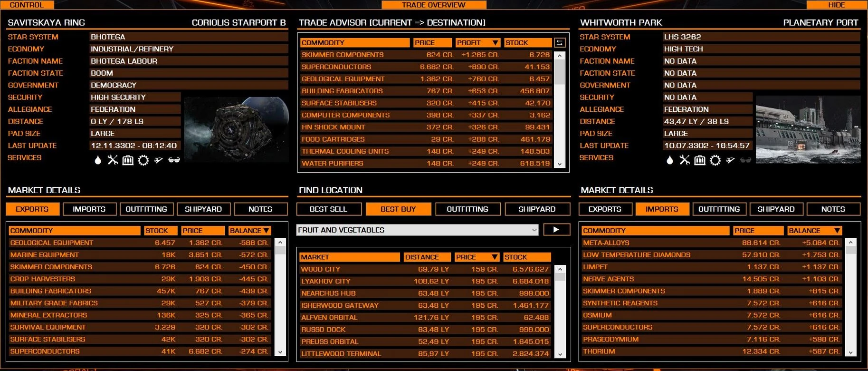
Task: Click the repair tools icon for Savitskaya Ring
Action: pos(113,160)
